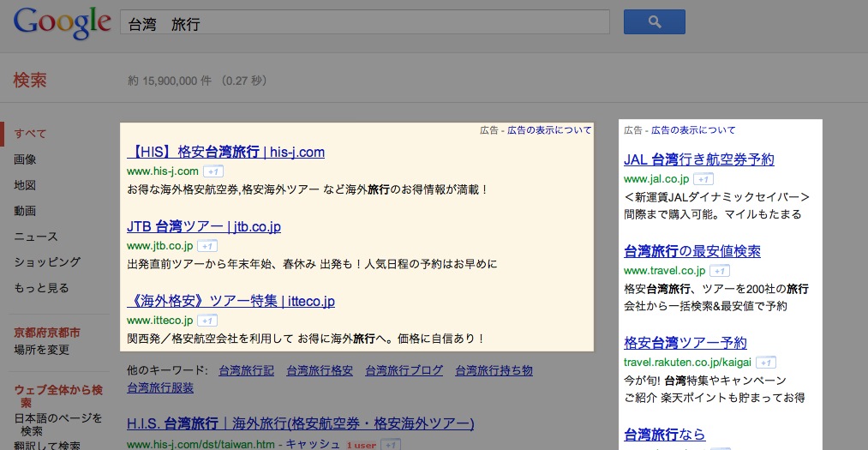Select ウェブ全体から検索 option

58,396
